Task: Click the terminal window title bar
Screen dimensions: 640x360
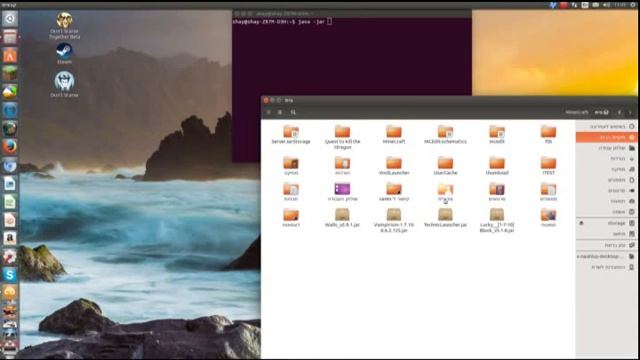Action: [352, 13]
